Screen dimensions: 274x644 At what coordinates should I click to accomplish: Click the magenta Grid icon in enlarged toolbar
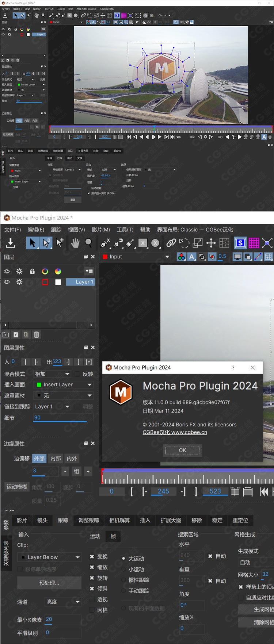(x=254, y=243)
